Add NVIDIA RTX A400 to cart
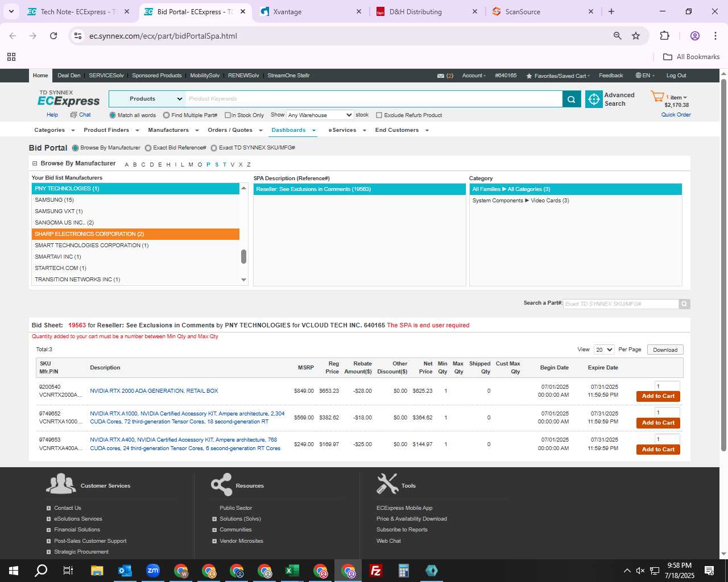Viewport: 728px width, 582px height. click(658, 450)
